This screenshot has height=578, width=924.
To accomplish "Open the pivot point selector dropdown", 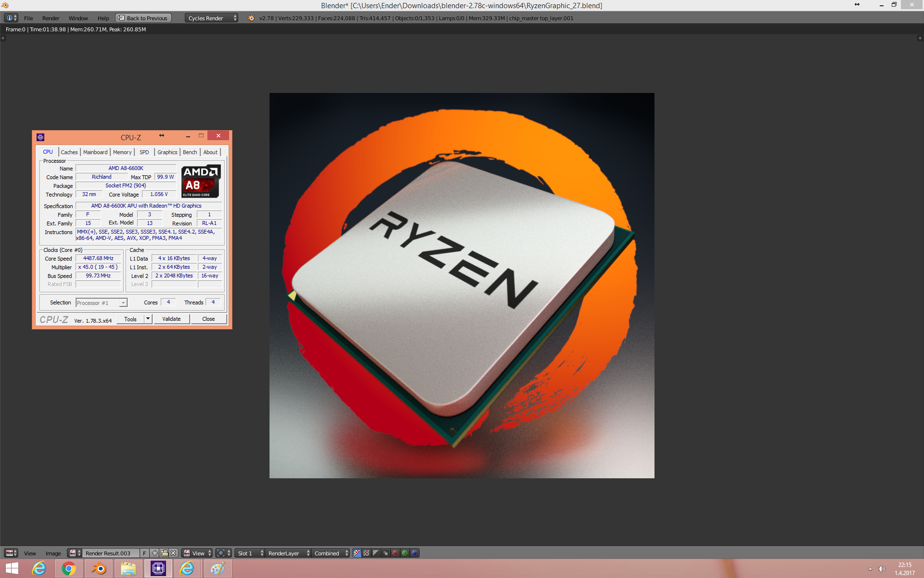I will 223,553.
